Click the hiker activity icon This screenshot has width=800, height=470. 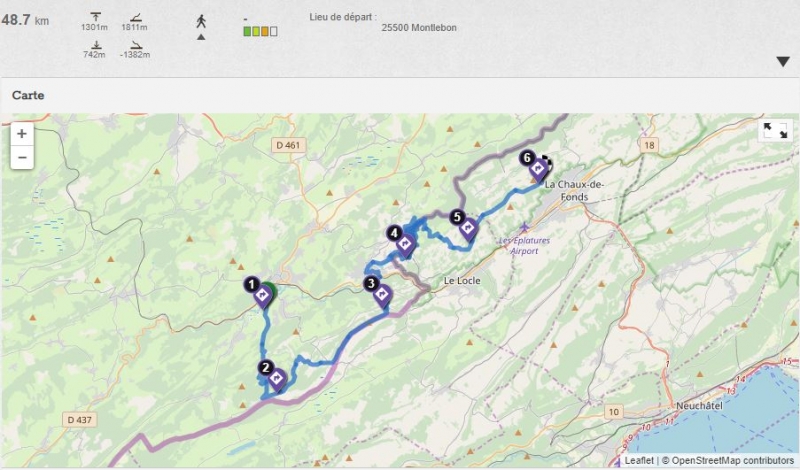[x=201, y=20]
